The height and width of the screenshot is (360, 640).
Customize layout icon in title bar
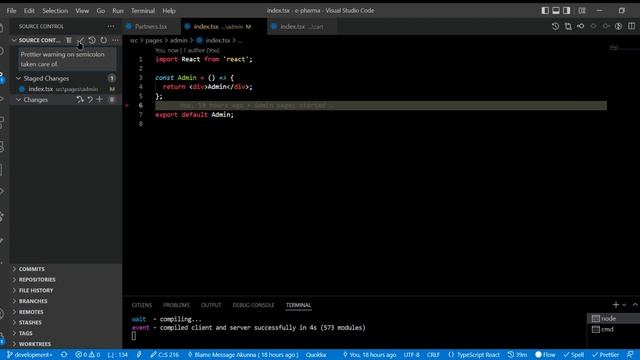(x=582, y=11)
